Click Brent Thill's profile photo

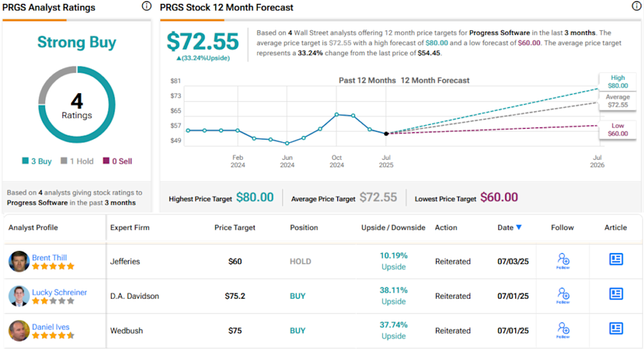click(x=19, y=261)
